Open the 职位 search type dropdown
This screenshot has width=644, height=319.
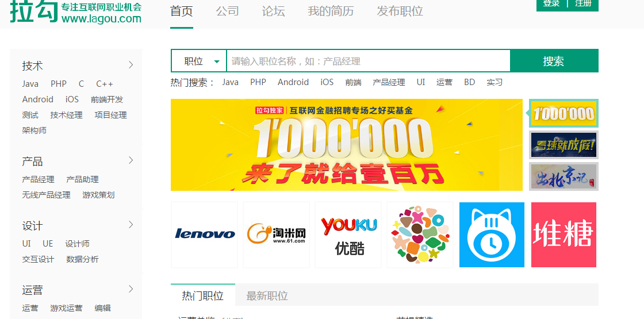click(x=199, y=61)
